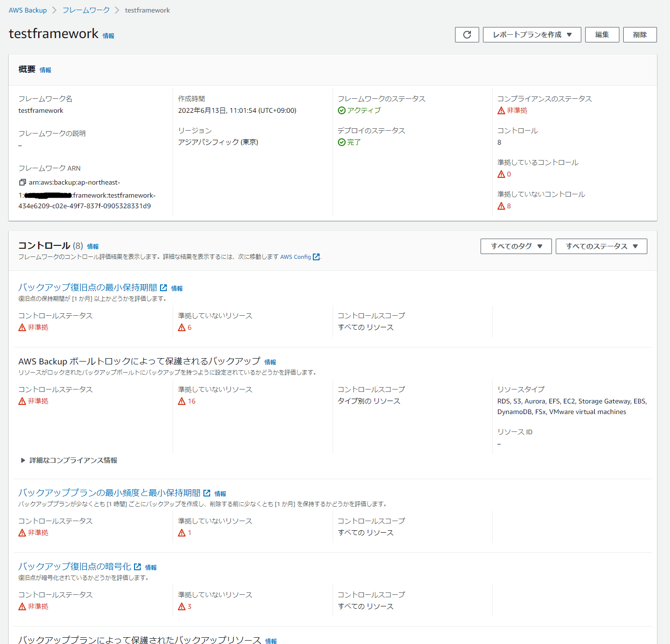Screen dimensions: 670x644
Task: Open the レポートプランを作成 dropdown
Action: coord(532,35)
